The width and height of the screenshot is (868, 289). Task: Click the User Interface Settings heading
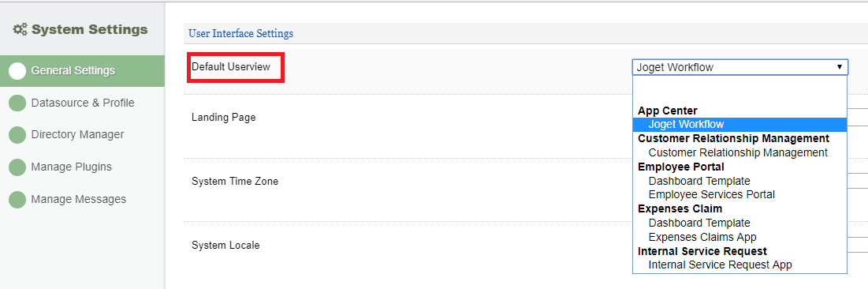click(x=240, y=34)
